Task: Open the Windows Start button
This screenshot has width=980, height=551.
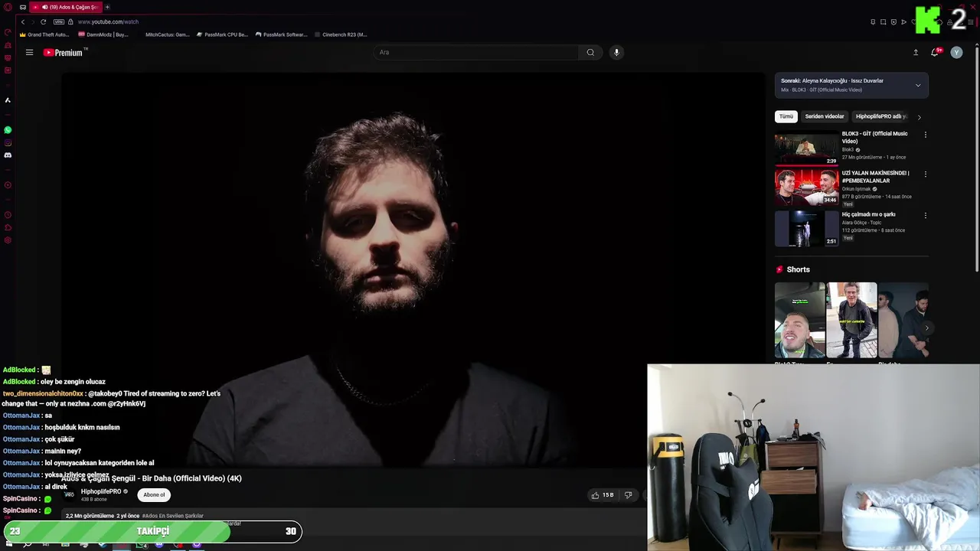Action: [x=9, y=545]
